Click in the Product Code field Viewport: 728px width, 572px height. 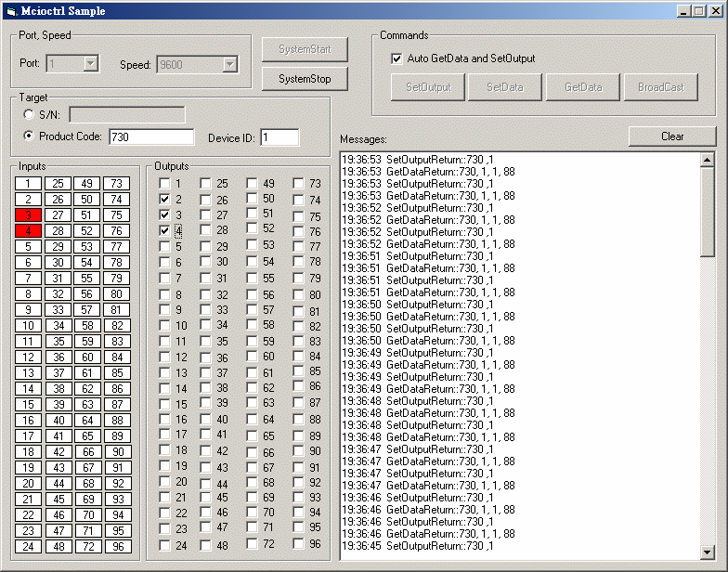click(x=151, y=137)
